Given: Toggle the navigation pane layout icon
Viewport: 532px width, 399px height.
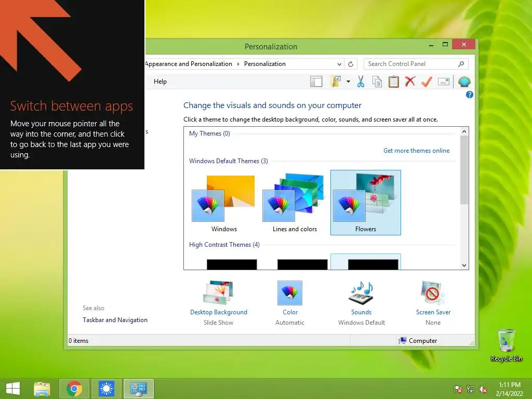Looking at the screenshot, I should pyautogui.click(x=316, y=82).
